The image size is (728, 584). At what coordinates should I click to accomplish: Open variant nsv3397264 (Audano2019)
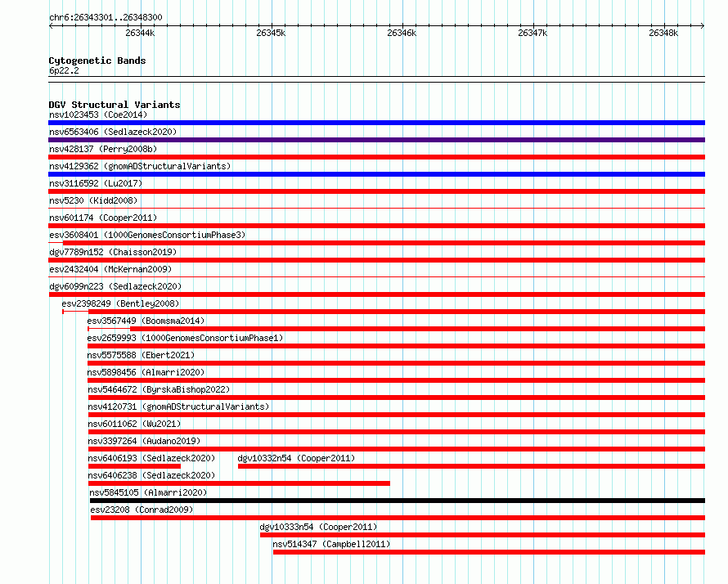144,441
